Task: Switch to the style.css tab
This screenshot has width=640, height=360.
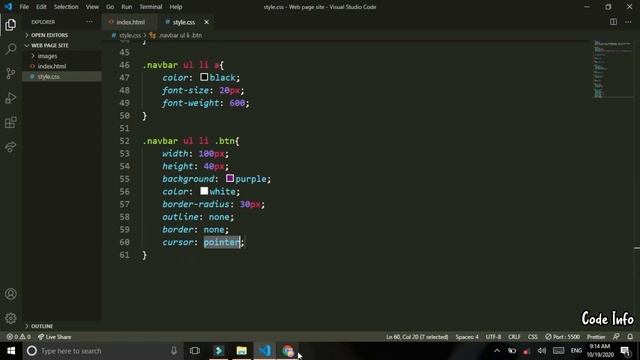Action: click(x=183, y=22)
